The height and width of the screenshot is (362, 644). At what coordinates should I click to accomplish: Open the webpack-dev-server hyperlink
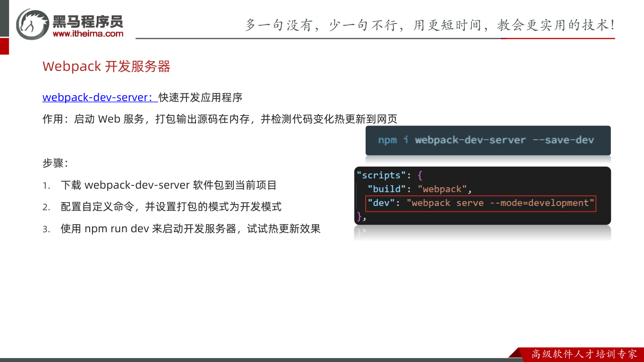click(x=100, y=98)
